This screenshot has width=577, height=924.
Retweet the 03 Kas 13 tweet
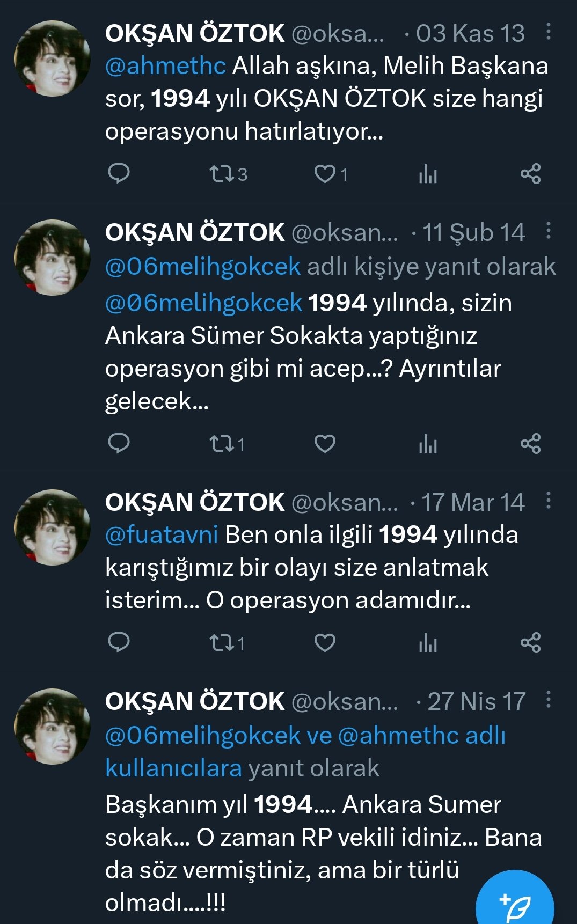point(228,174)
